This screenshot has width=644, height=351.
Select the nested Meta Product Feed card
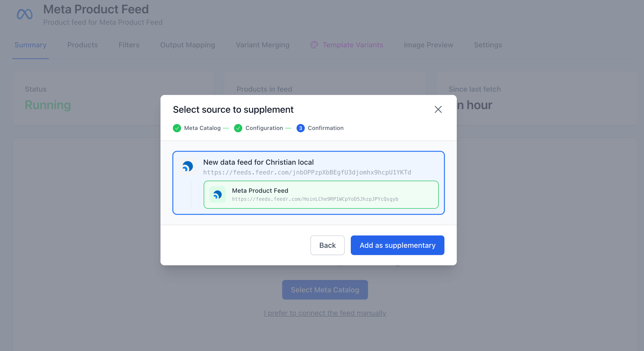pyautogui.click(x=321, y=195)
